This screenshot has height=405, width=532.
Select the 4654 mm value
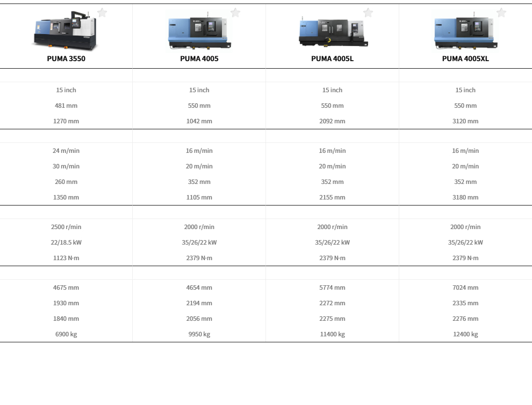coord(199,288)
